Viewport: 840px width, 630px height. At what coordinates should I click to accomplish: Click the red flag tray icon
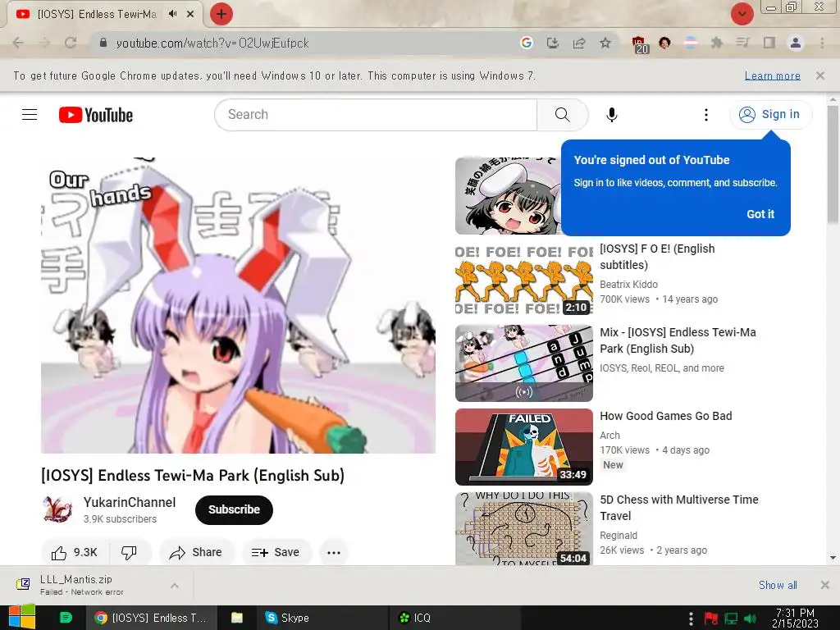[x=710, y=619]
